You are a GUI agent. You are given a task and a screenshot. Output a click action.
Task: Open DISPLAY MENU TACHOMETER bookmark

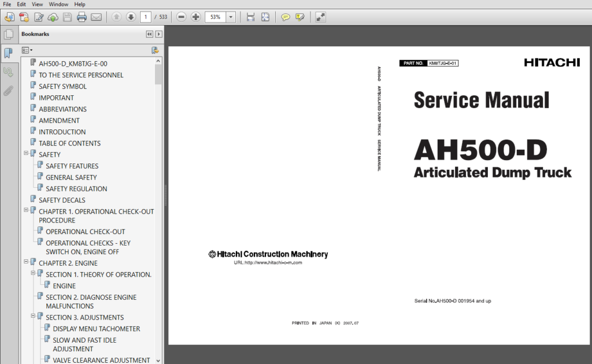click(x=97, y=329)
